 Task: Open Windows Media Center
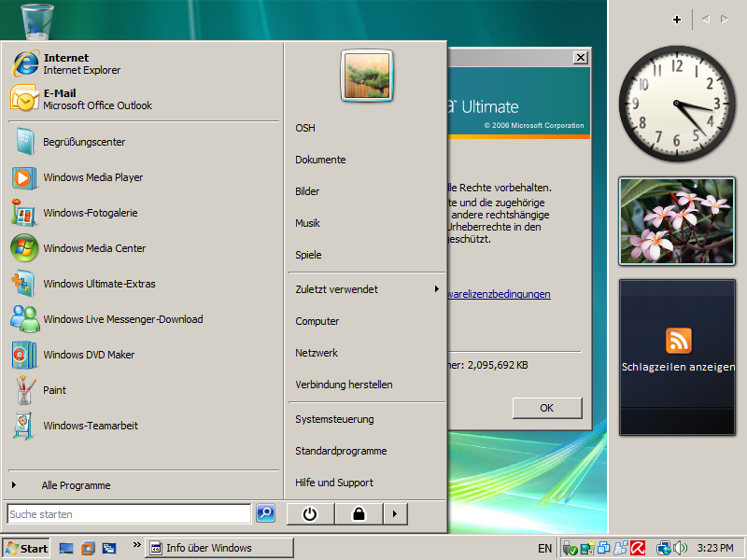(x=93, y=248)
